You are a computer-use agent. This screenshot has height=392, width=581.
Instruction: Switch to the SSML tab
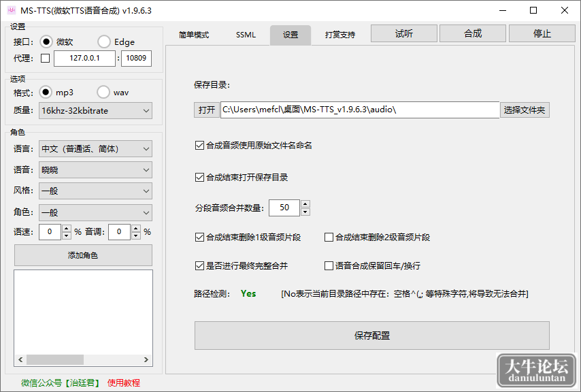tap(246, 35)
